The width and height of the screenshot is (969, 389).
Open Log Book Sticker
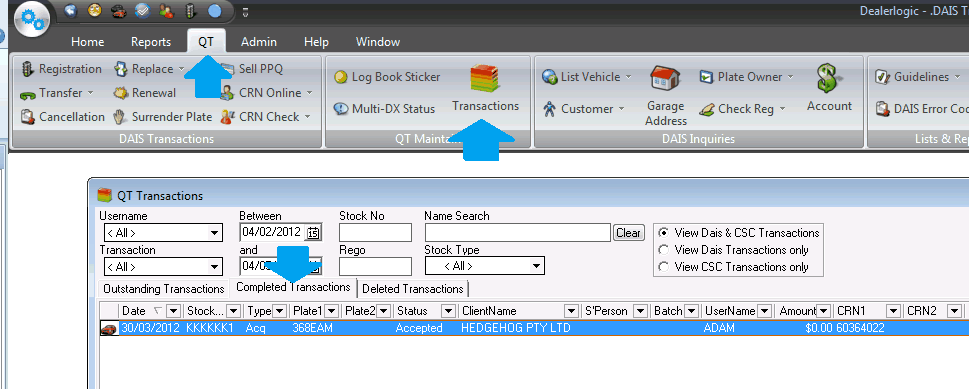(387, 77)
